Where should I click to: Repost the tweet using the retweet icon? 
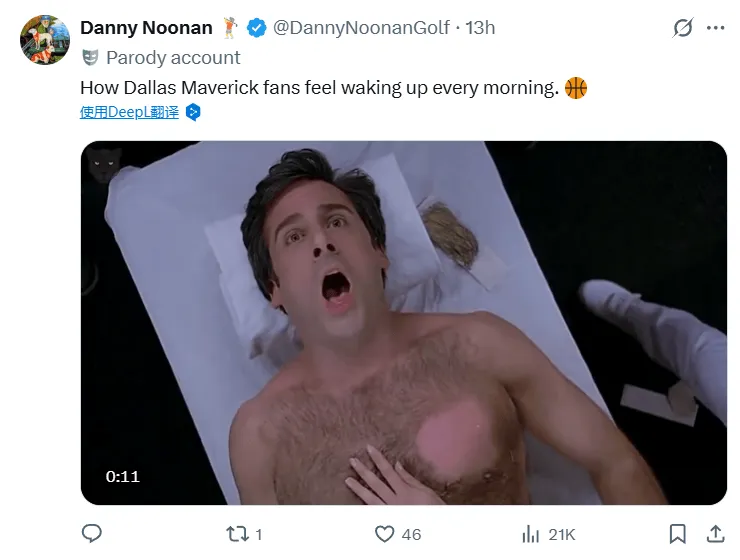237,534
